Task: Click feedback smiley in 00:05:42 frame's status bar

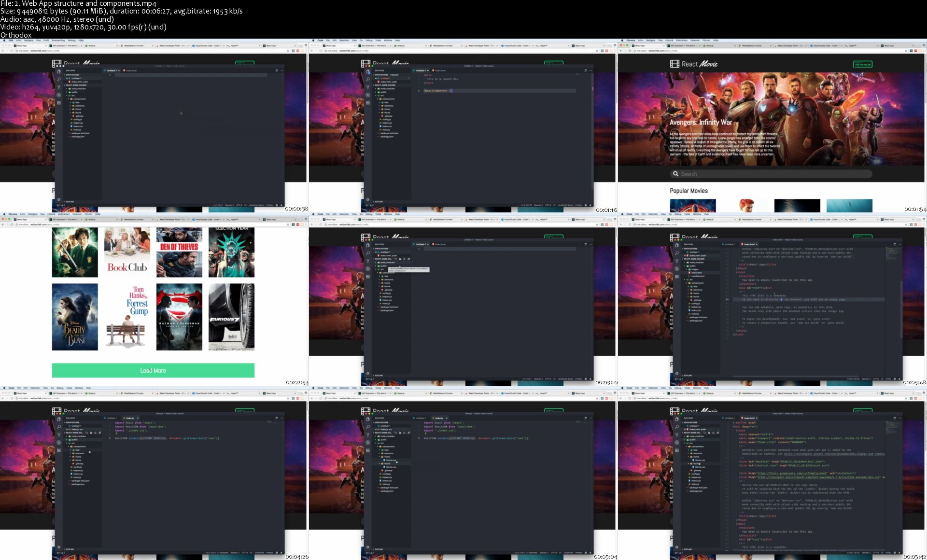Action: pos(895,553)
